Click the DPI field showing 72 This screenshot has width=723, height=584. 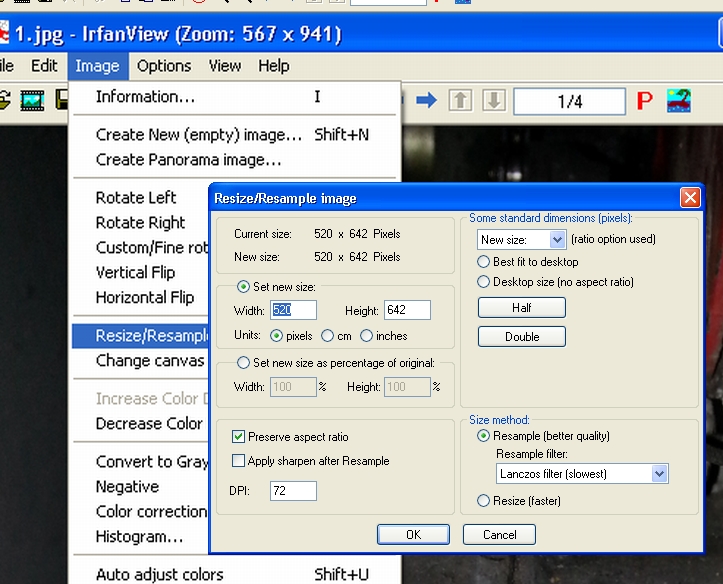293,491
